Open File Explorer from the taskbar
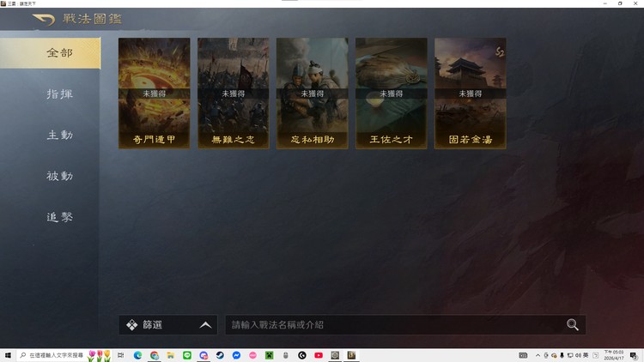 pyautogui.click(x=171, y=355)
